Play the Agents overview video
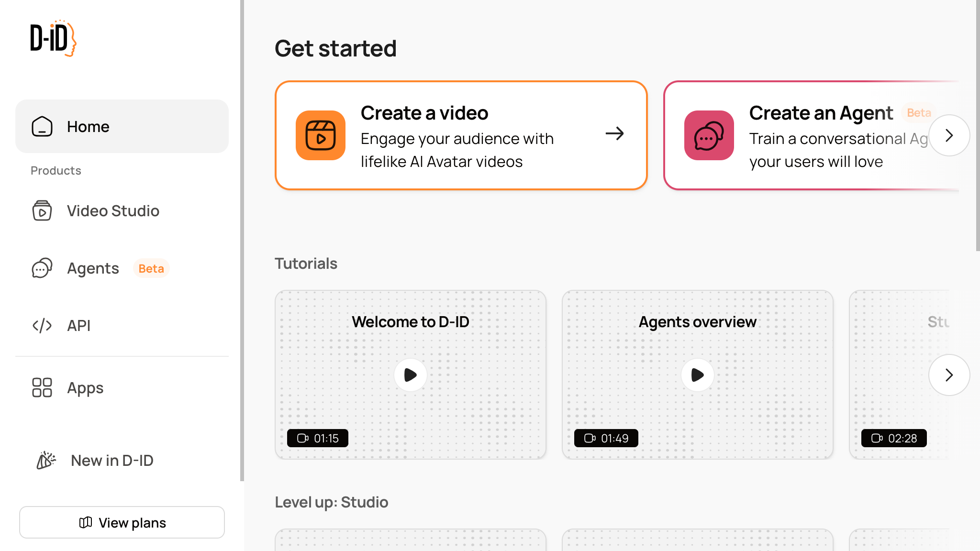Viewport: 980px width, 551px height. pyautogui.click(x=698, y=375)
